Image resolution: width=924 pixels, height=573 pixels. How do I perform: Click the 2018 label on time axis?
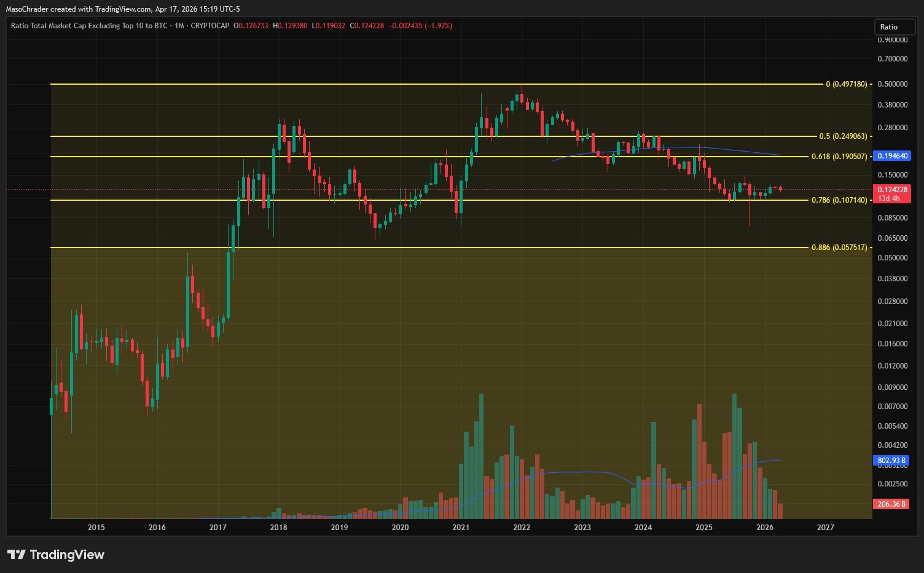279,528
